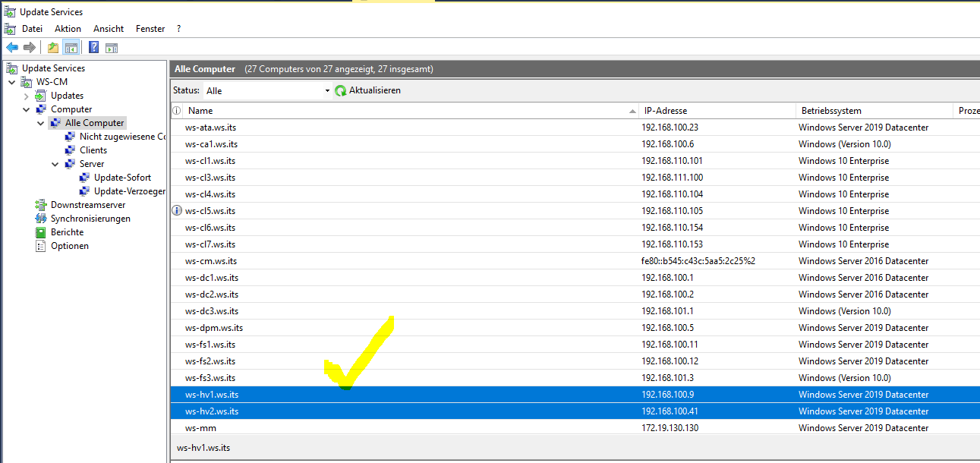Sort by the Name column header label
Image resolution: width=980 pixels, height=463 pixels.
click(x=200, y=111)
